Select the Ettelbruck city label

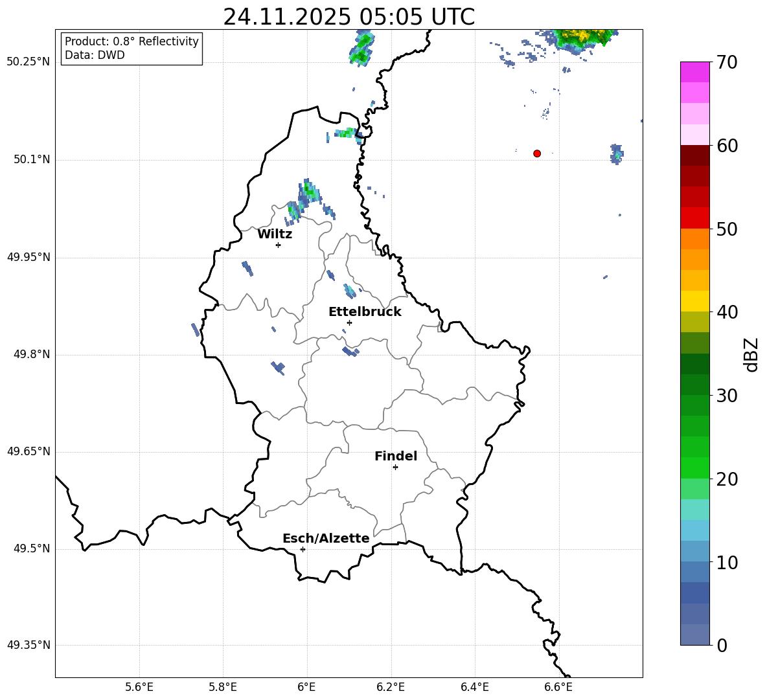pos(365,312)
